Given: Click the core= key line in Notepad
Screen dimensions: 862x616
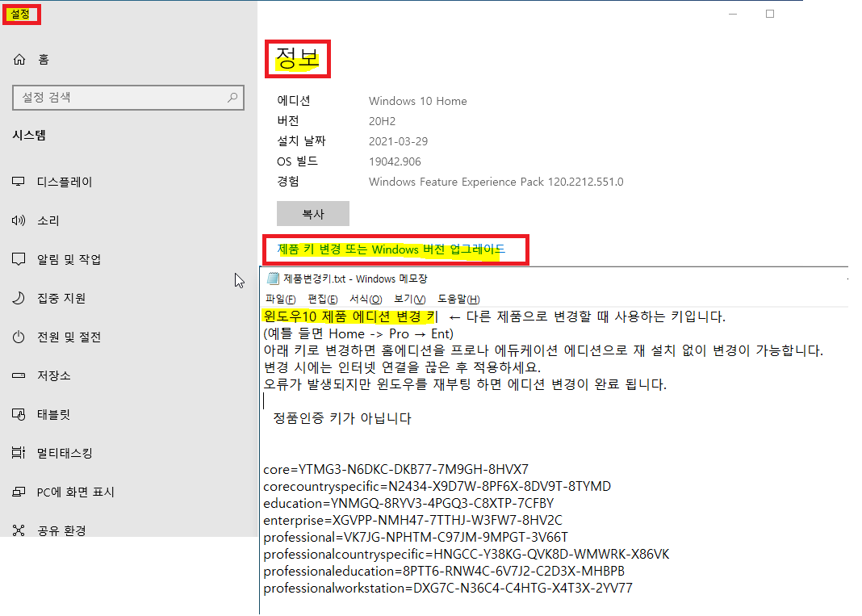Looking at the screenshot, I should (x=395, y=470).
